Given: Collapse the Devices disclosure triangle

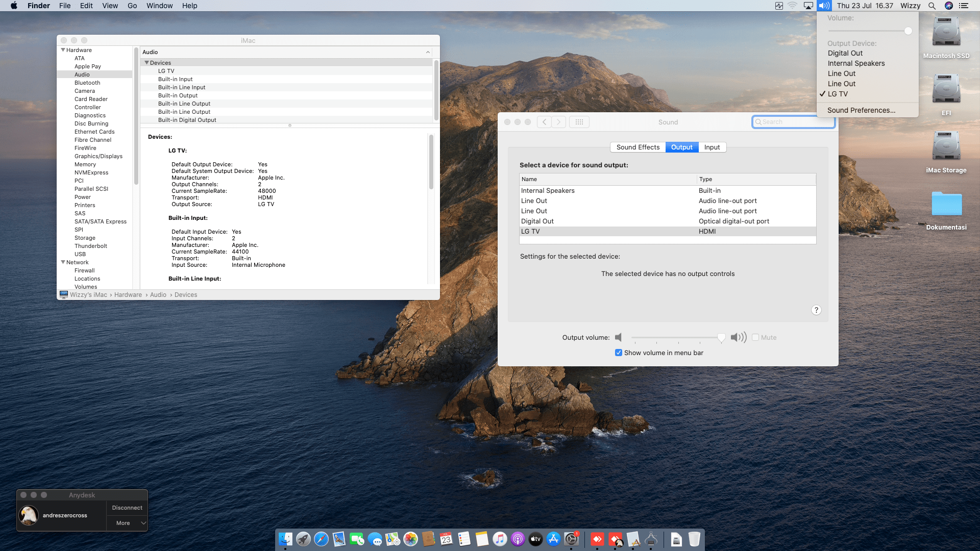Looking at the screenshot, I should [x=146, y=63].
